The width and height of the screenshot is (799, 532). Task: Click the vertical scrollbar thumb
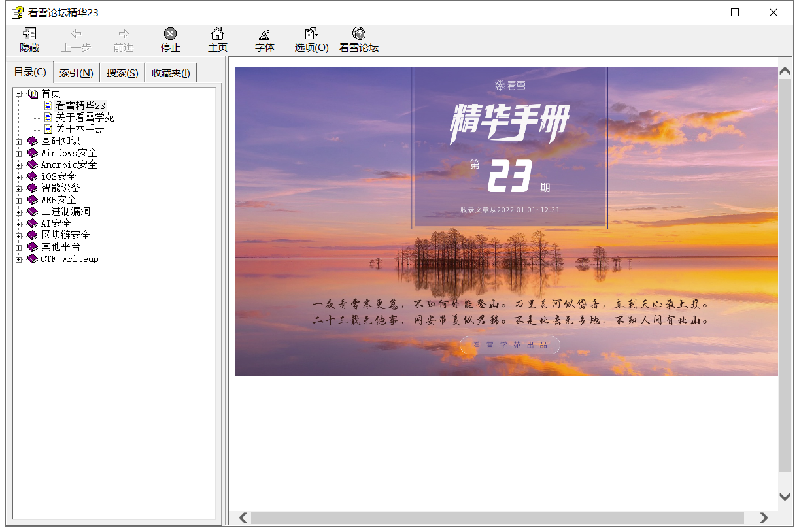[785, 275]
